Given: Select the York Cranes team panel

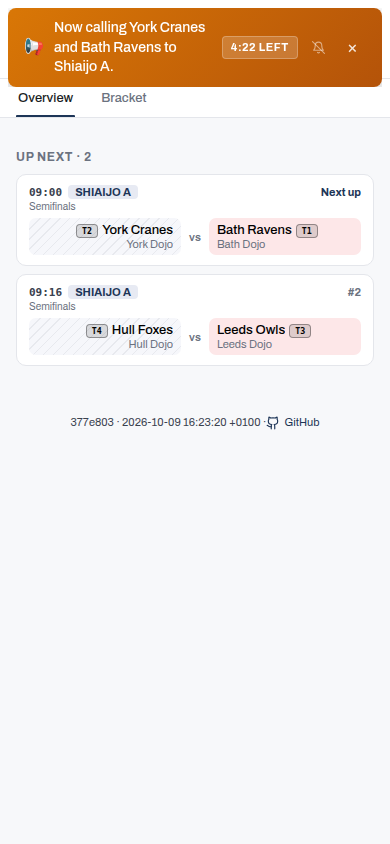Looking at the screenshot, I should click(105, 236).
